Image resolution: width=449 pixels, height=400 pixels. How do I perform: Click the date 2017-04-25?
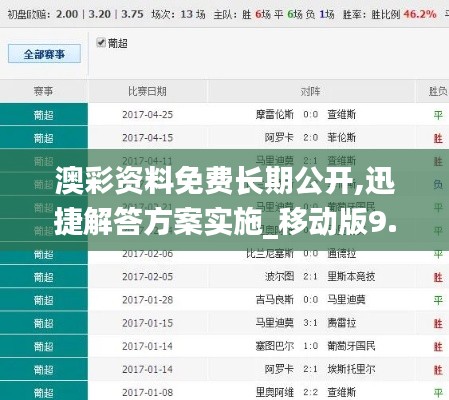(147, 115)
